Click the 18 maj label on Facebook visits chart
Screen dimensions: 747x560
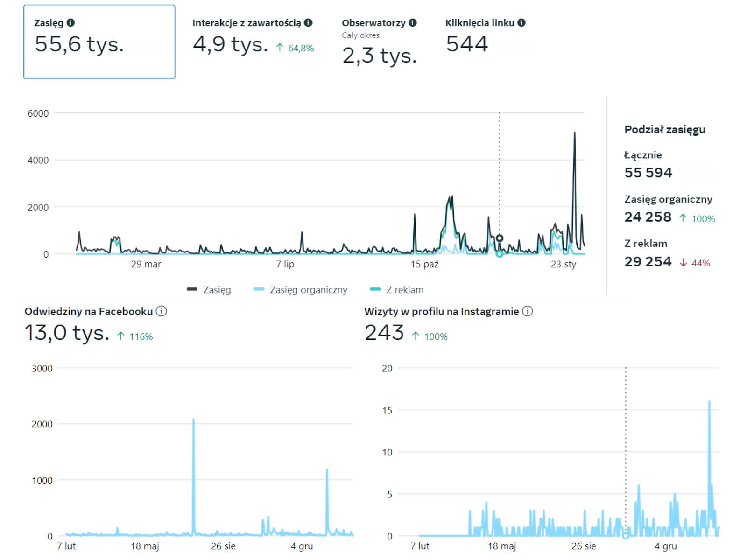[145, 546]
